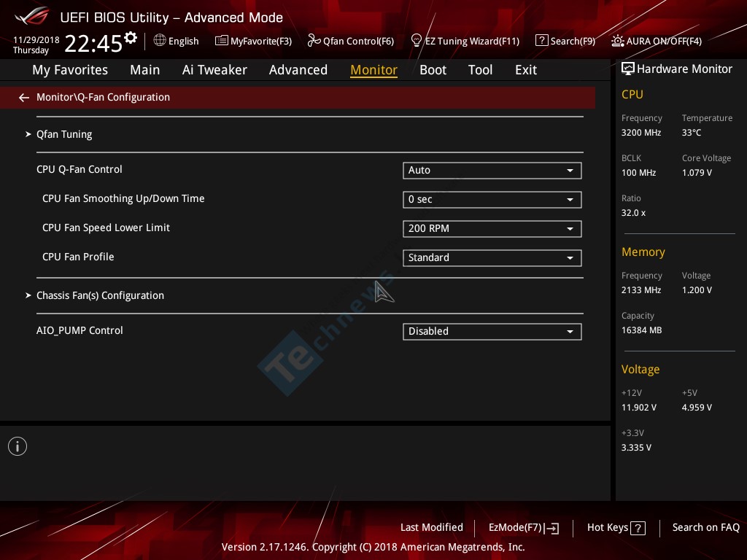
Task: Click the 100 MHz BCLK value
Action: click(639, 173)
